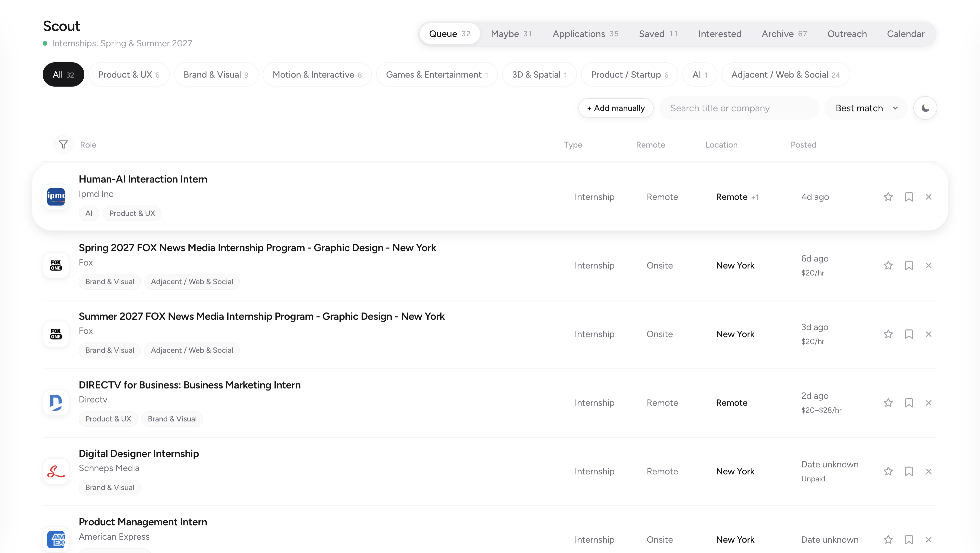Open the Calendar tab
The width and height of the screenshot is (980, 553).
tap(905, 34)
